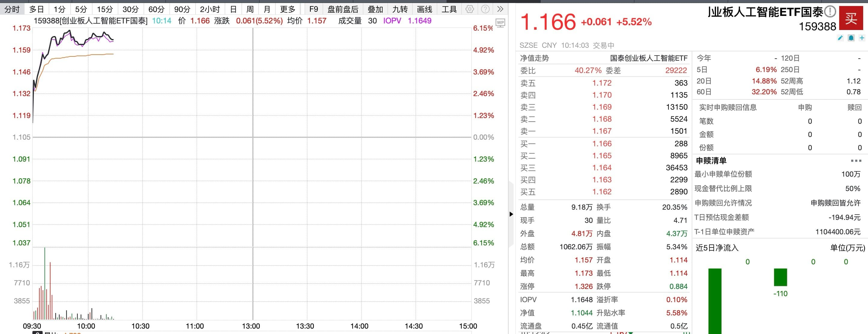Expand hidden toolbar items via double-arrow icon

coord(500,9)
